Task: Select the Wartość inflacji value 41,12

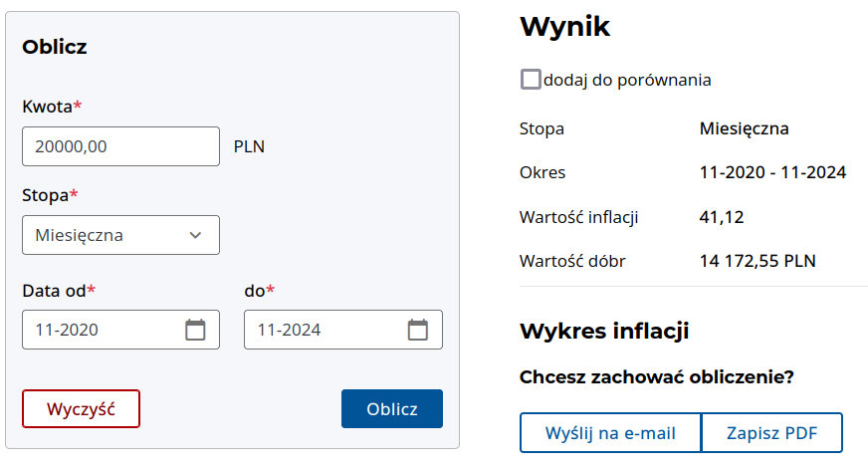Action: 722,217
